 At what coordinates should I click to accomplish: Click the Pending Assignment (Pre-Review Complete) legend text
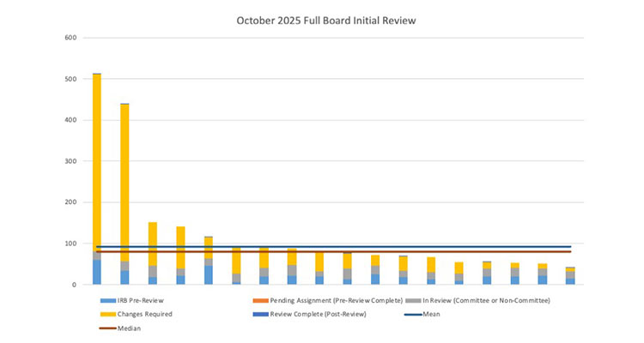[337, 301]
